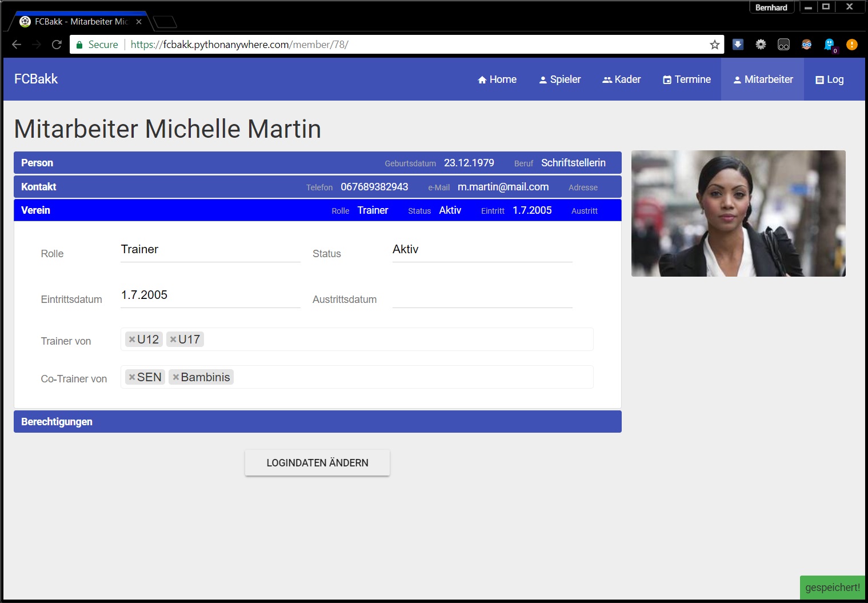Click the blue download arrow extension icon

pyautogui.click(x=738, y=45)
